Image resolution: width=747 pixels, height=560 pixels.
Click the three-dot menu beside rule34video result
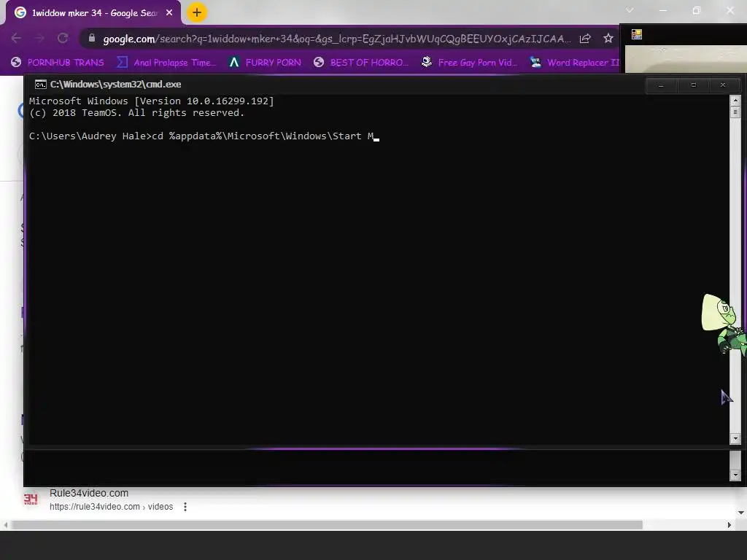coord(185,507)
